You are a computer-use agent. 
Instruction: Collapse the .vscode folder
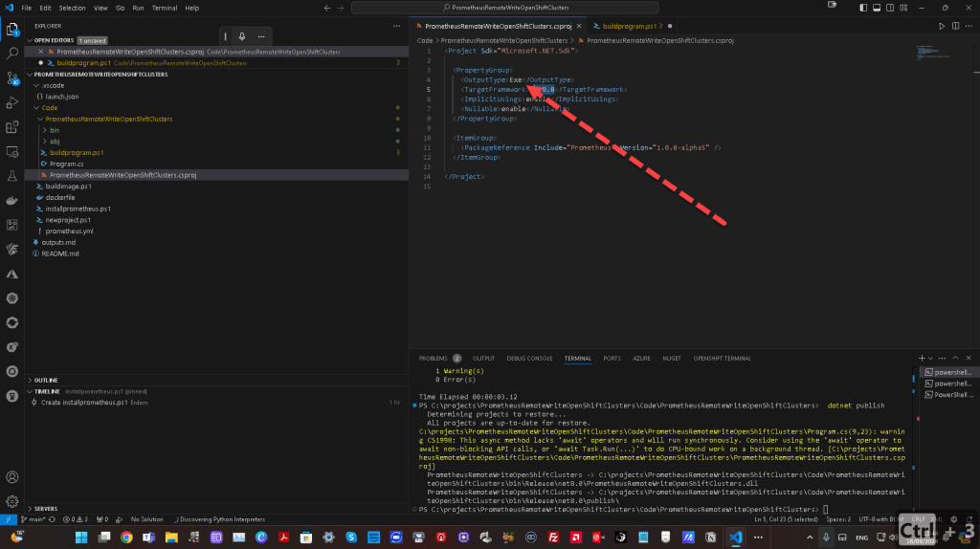click(x=36, y=85)
